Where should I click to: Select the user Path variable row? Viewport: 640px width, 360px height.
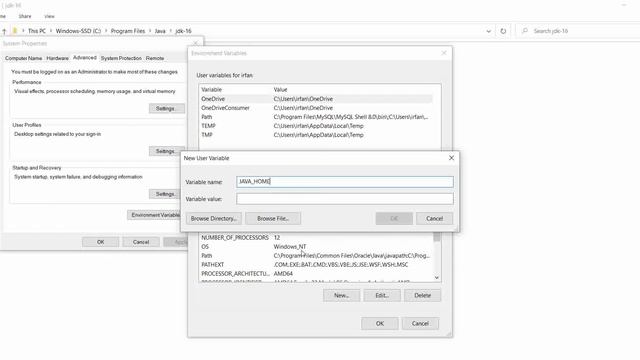pos(316,117)
